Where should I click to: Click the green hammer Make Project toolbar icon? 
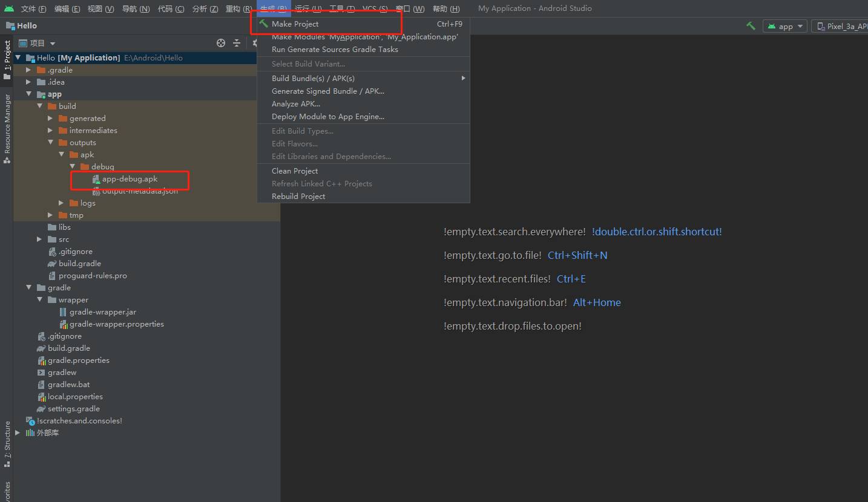pyautogui.click(x=751, y=26)
